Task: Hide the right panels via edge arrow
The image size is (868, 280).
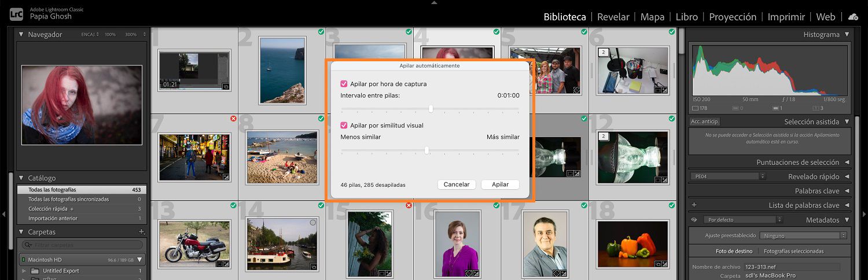Action: (865, 214)
